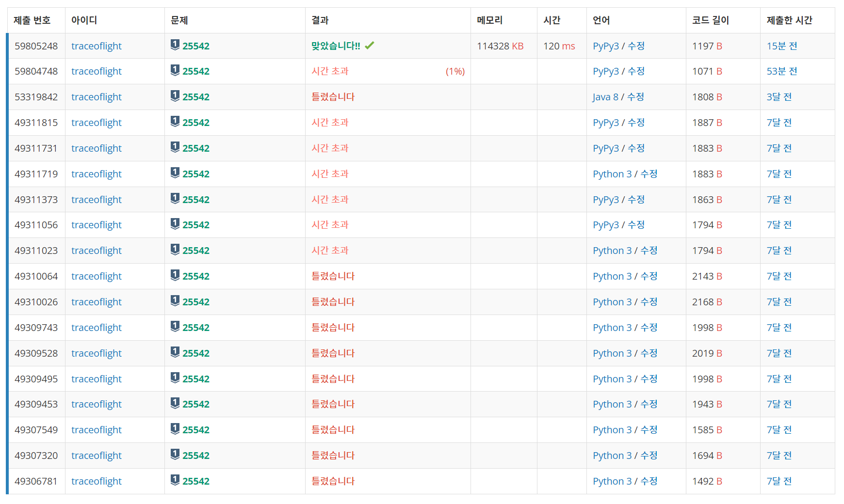The height and width of the screenshot is (504, 844).
Task: Open traceoflight profile in submission 49311815 row
Action: [96, 123]
